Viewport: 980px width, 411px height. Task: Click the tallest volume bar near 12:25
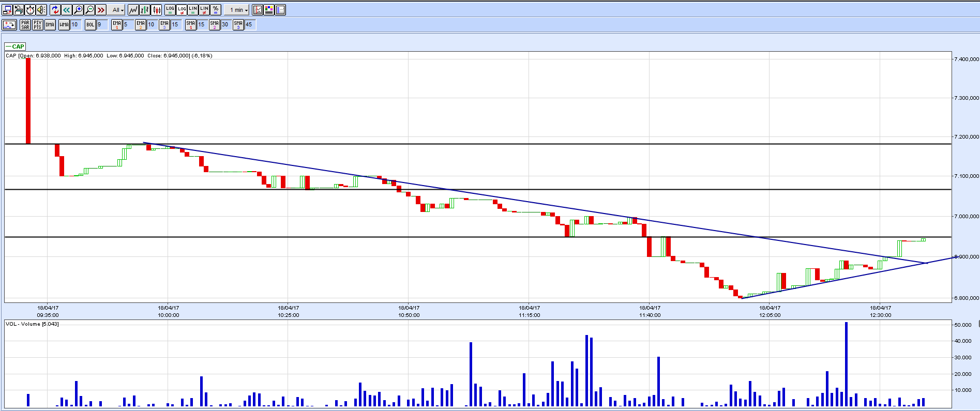point(846,364)
